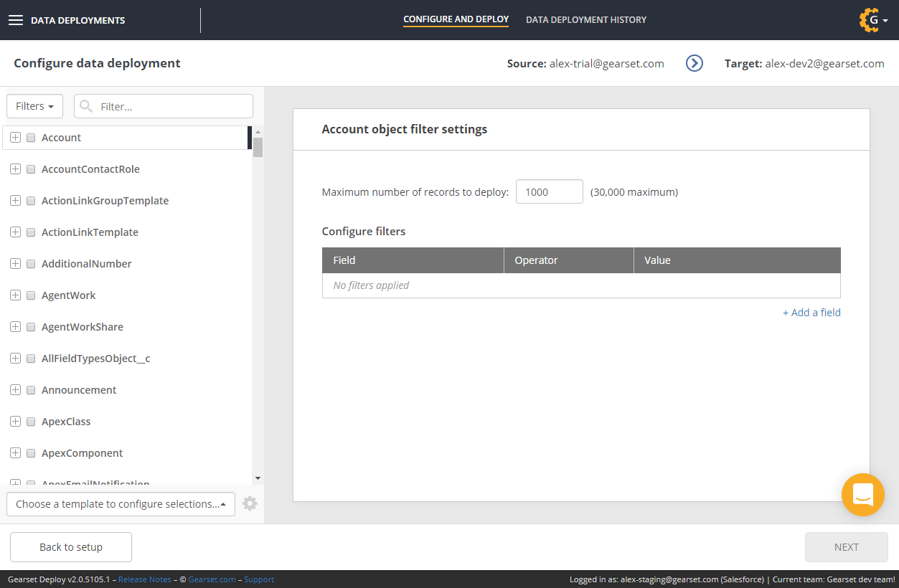The image size is (899, 588).
Task: Tick the Announcement object checkbox
Action: (31, 390)
